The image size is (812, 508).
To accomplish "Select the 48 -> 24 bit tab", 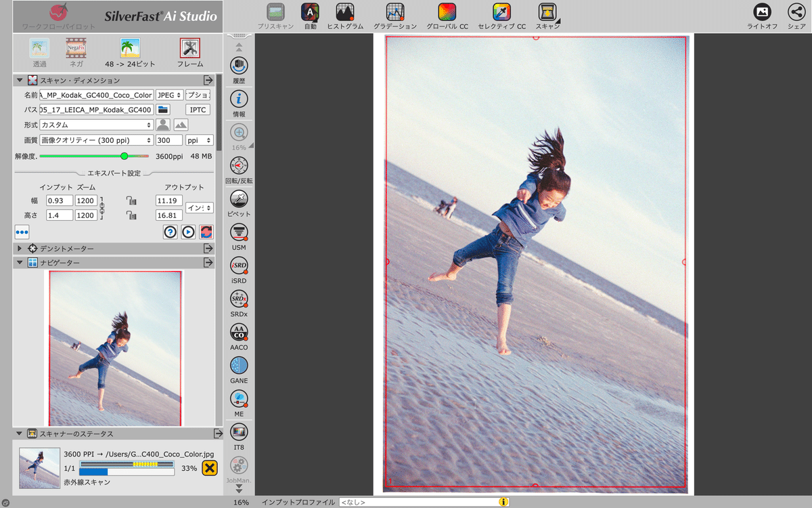I will 130,48.
